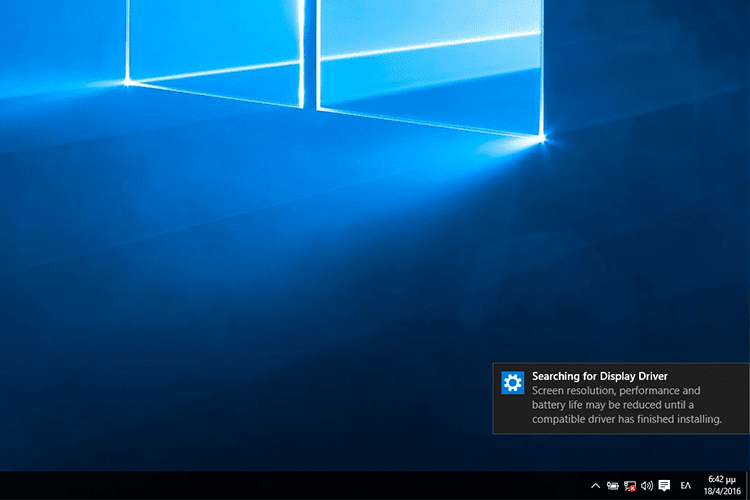
Task: Open the Searching for Display Driver notification
Action: click(x=621, y=399)
